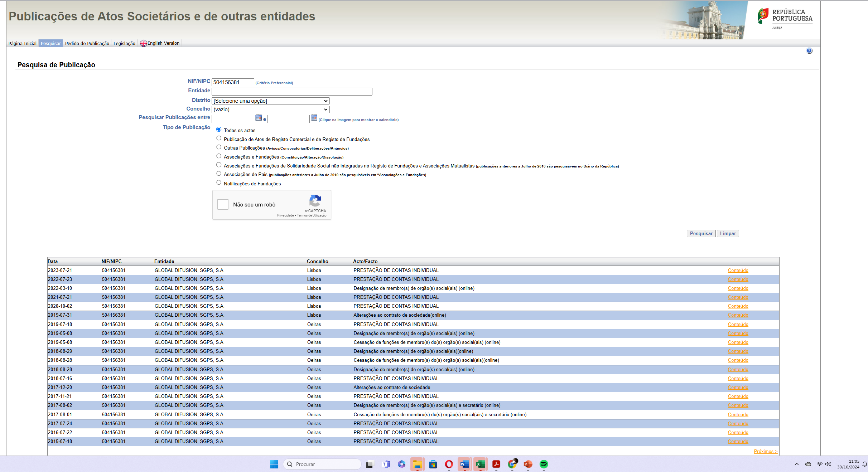
Task: Open the end date calendar icon
Action: pos(314,118)
